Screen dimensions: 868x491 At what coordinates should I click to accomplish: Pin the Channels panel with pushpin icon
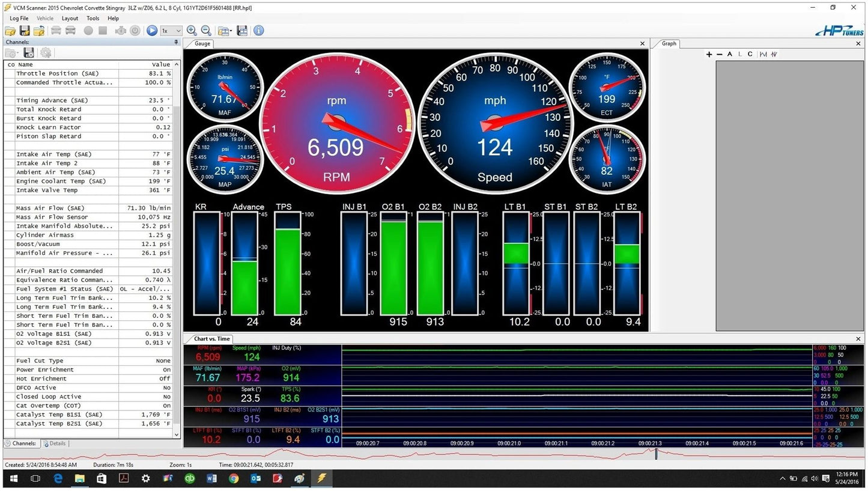coord(176,42)
